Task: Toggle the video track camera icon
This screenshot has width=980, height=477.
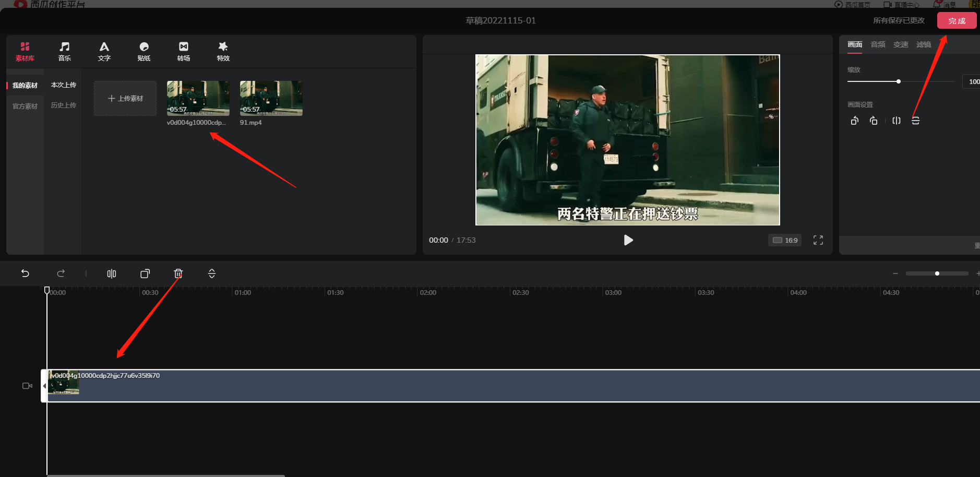Action: point(27,386)
